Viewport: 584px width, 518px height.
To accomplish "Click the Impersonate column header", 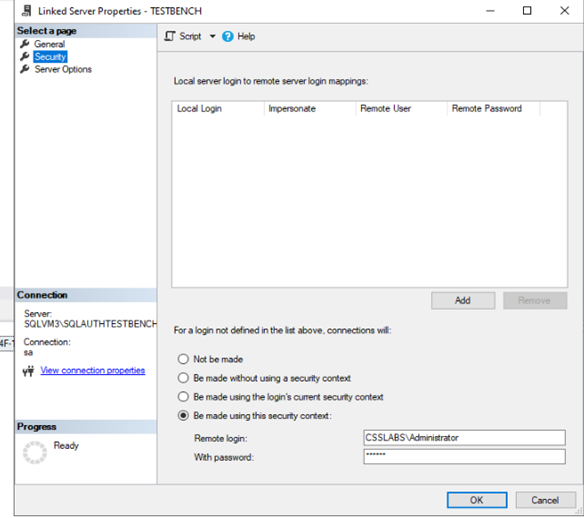I will [x=310, y=109].
